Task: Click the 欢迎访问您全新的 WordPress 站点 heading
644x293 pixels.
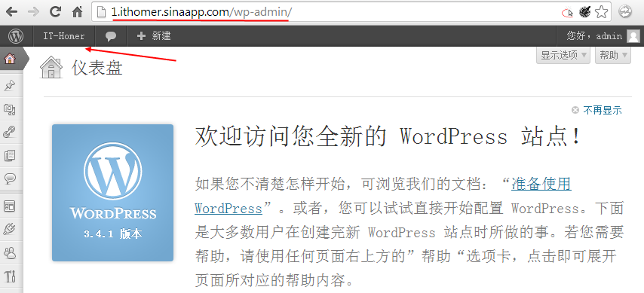Action: click(x=388, y=136)
